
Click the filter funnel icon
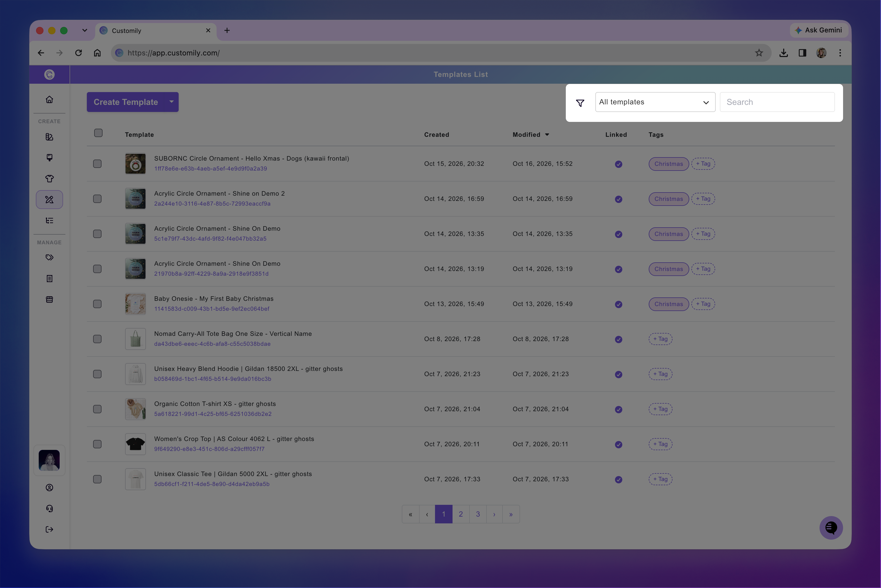click(580, 103)
